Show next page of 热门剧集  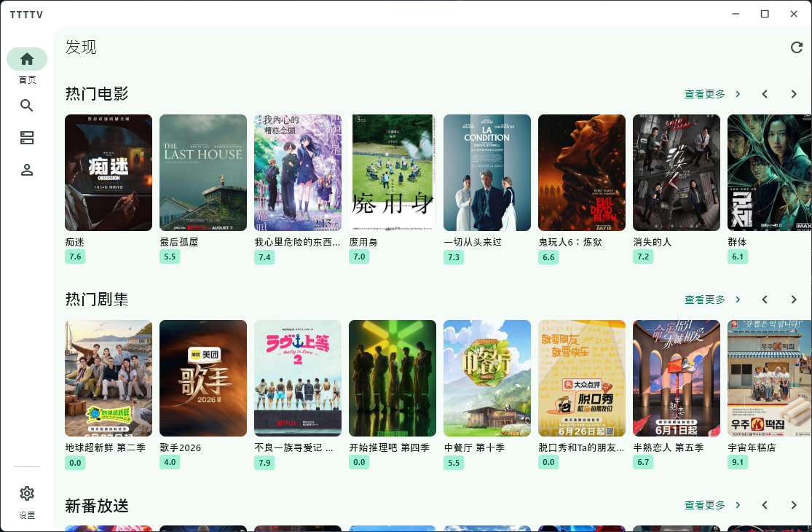tap(794, 300)
